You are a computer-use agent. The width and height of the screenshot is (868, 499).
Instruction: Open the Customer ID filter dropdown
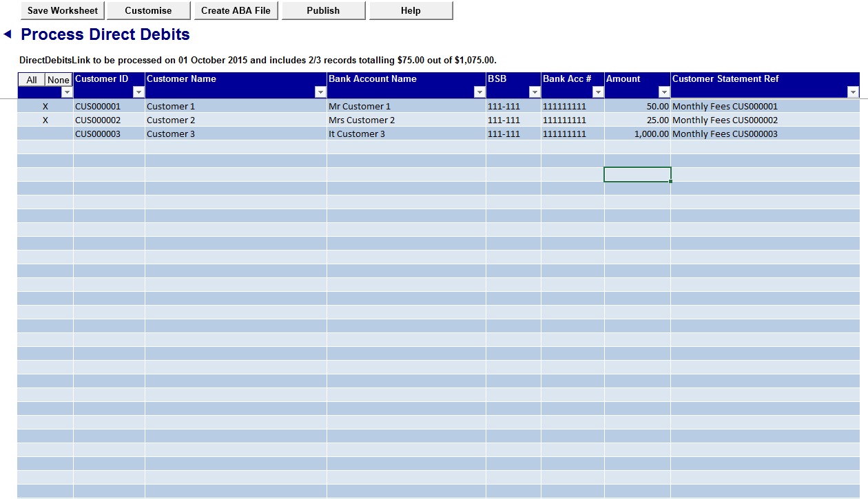click(139, 92)
